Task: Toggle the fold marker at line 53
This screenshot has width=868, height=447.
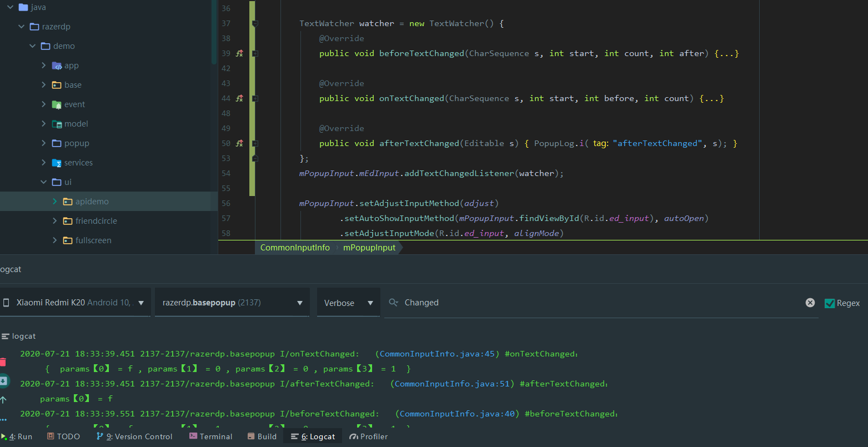Action: (254, 158)
